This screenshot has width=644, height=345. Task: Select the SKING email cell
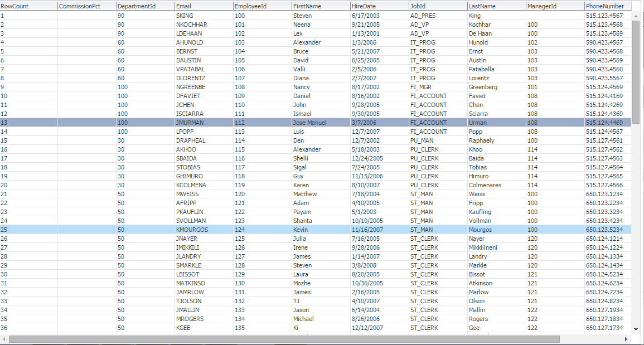(204, 16)
